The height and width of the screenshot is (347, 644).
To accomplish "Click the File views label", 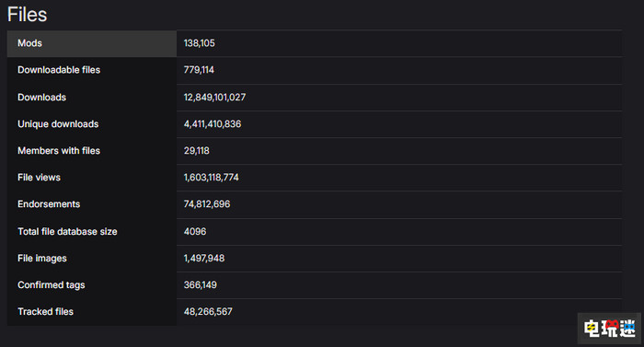I will [x=39, y=178].
